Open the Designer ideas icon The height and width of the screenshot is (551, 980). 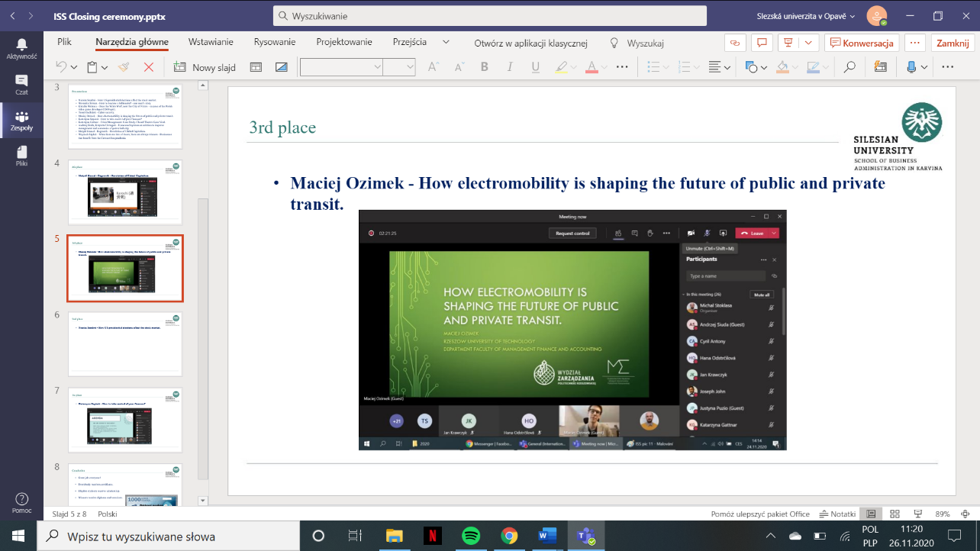pyautogui.click(x=880, y=67)
